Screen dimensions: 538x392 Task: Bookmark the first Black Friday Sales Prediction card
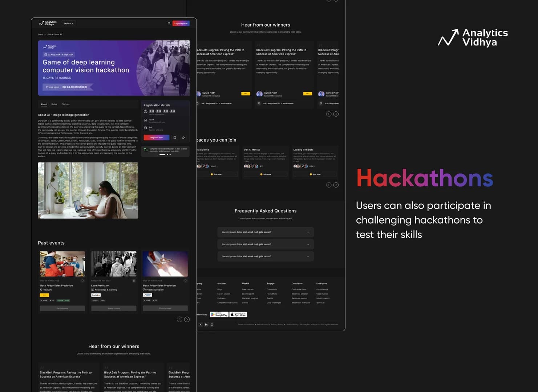pos(82,281)
